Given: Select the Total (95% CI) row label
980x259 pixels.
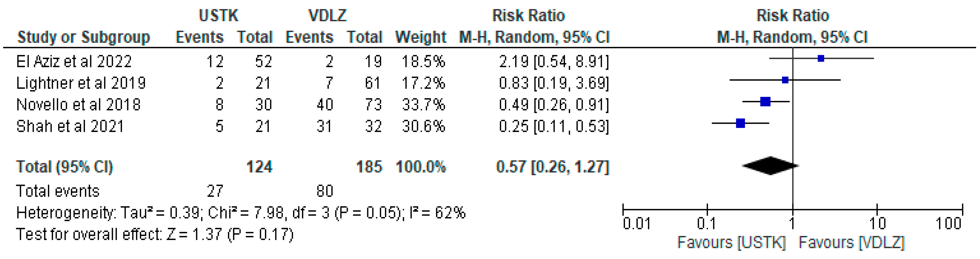Looking at the screenshot, I should coord(64,167).
